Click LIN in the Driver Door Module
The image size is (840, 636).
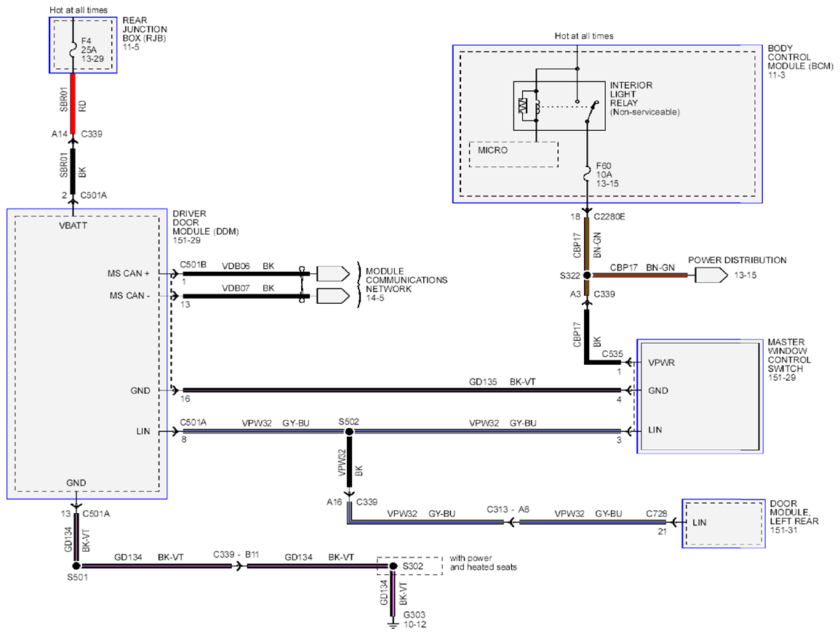(143, 431)
